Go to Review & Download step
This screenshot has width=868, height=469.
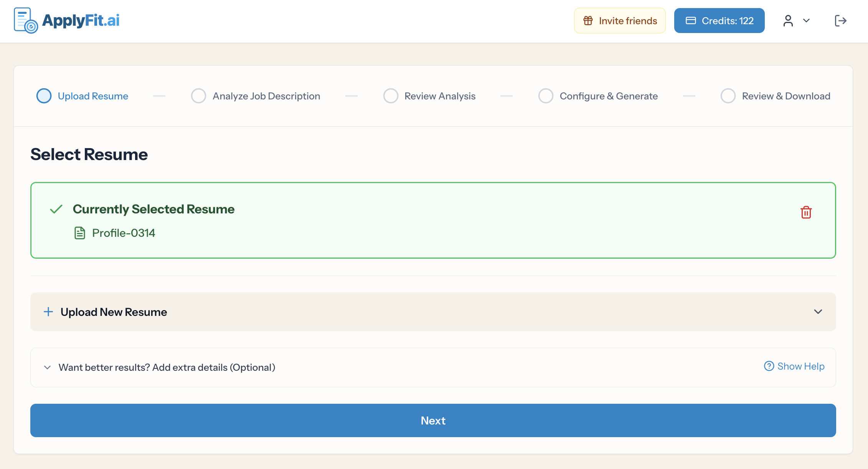pyautogui.click(x=785, y=96)
